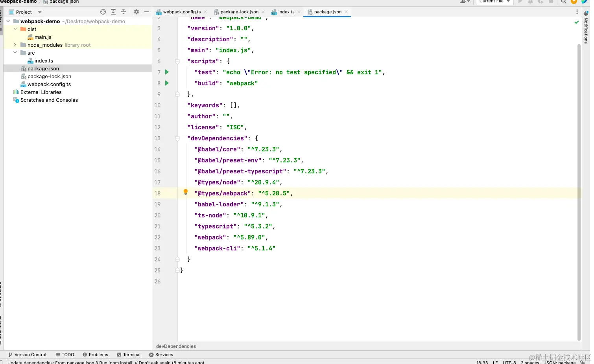Click the user account icon
The image size is (594, 364).
(465, 2)
